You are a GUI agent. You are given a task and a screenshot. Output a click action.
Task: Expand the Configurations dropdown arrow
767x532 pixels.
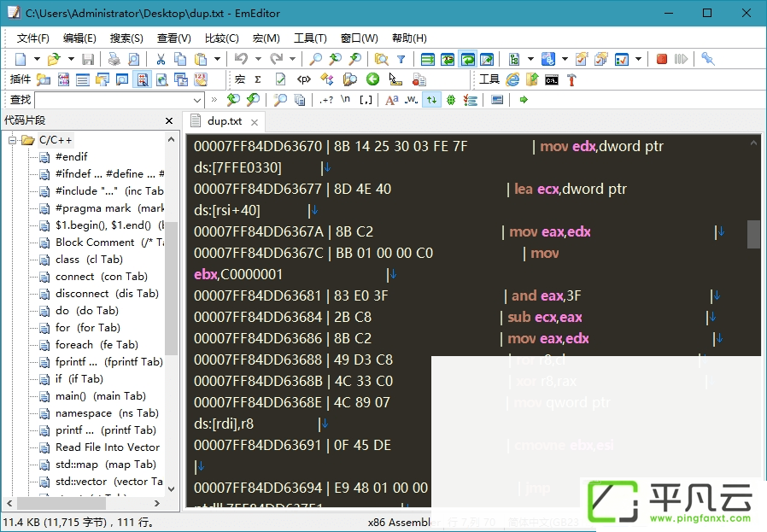[530, 59]
